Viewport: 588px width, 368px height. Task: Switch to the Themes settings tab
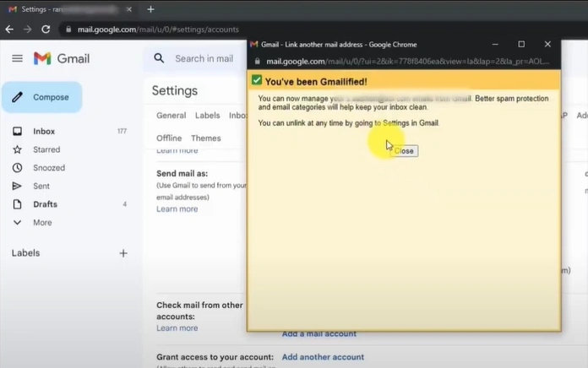pos(206,138)
